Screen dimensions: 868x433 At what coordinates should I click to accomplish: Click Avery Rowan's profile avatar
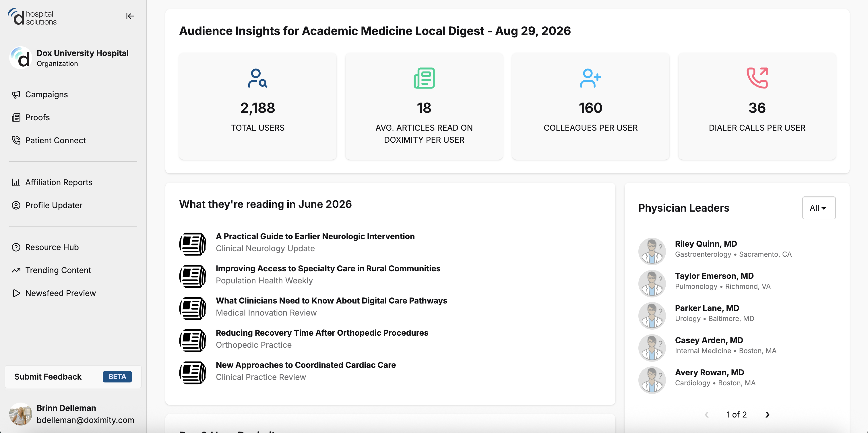click(652, 380)
